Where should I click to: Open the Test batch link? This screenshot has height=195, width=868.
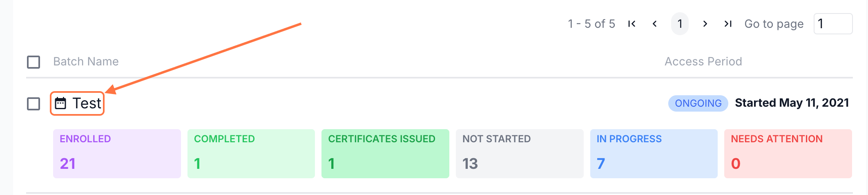click(x=87, y=103)
